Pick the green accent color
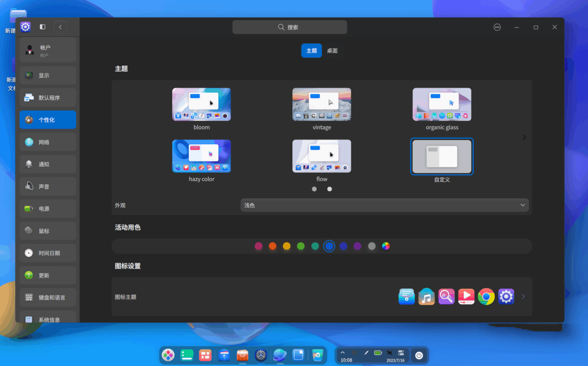The width and height of the screenshot is (588, 366). click(301, 246)
